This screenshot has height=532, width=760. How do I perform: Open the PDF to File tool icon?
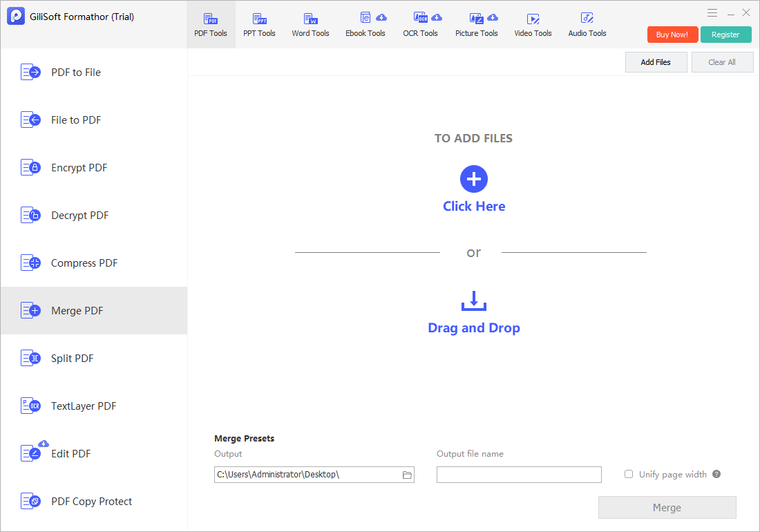tap(30, 72)
